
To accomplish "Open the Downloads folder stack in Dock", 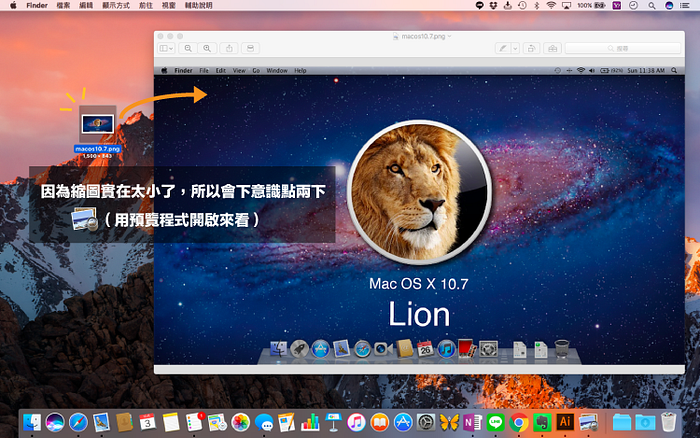I will point(645,422).
